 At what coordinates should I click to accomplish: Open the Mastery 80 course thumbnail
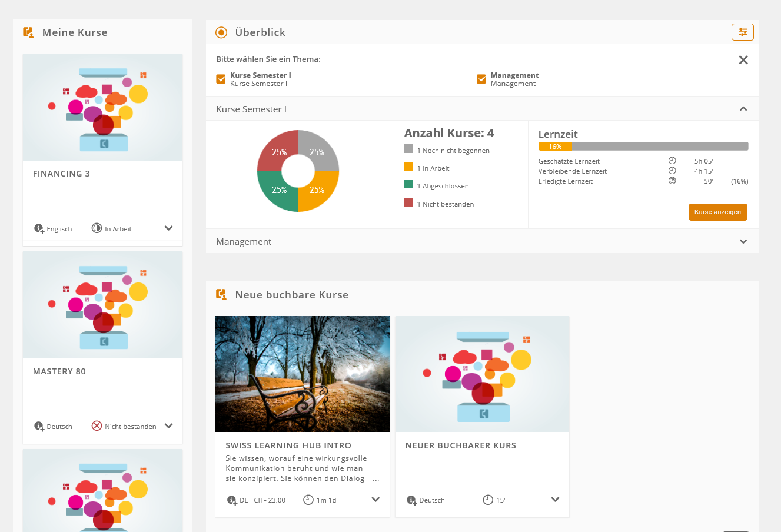click(102, 305)
